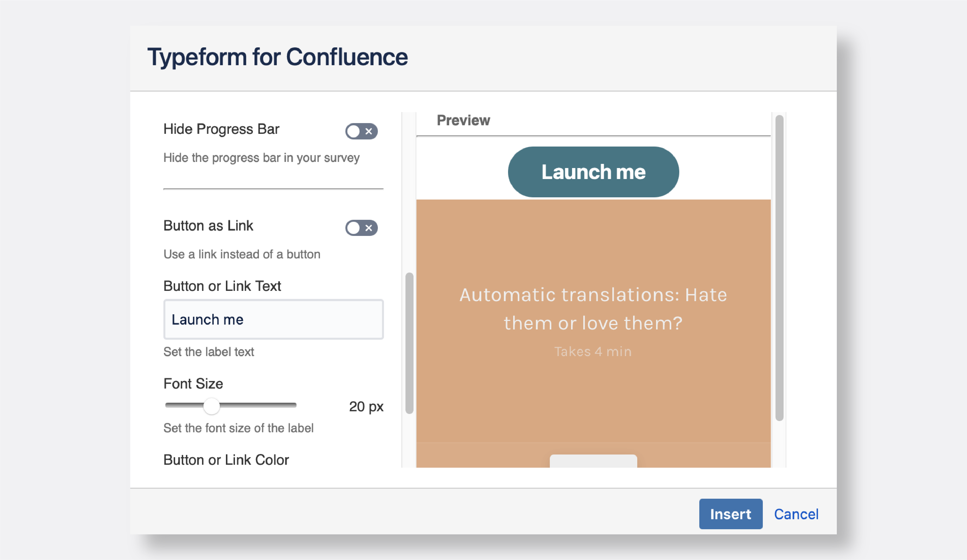Toggle the Button as Link switch
Image resolution: width=967 pixels, height=560 pixels.
(x=361, y=228)
